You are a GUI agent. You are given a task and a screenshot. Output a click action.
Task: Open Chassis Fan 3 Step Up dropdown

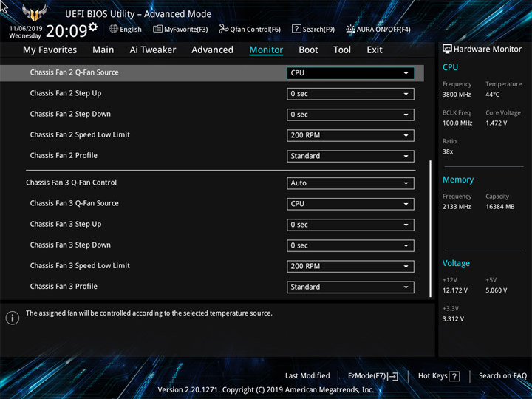pyautogui.click(x=350, y=225)
